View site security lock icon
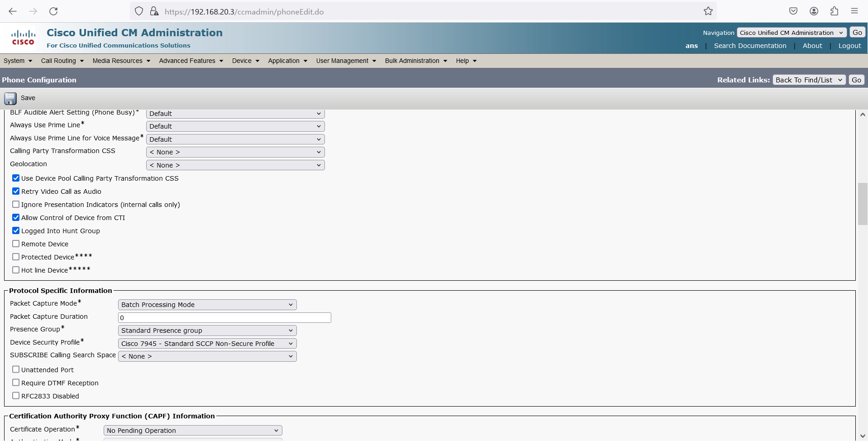868x441 pixels. click(x=154, y=11)
